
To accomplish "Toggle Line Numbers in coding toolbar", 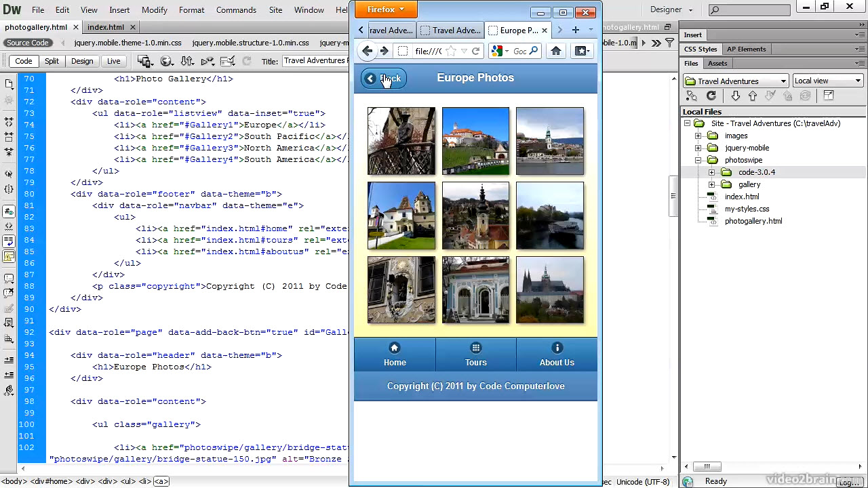I will tap(9, 211).
